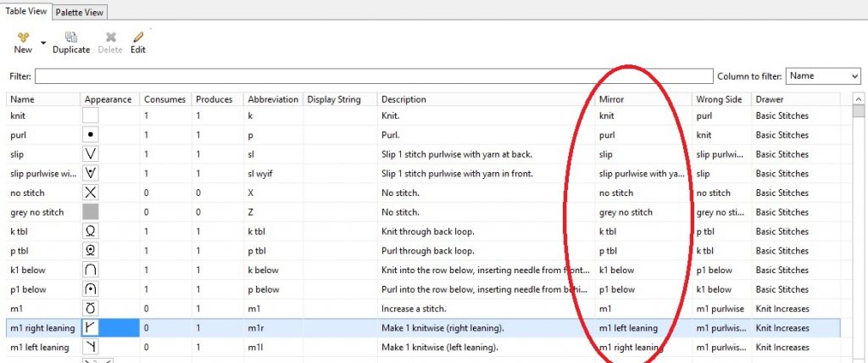Select the 'k tbl' row name
Viewport: 868px width, 363px height.
click(19, 231)
